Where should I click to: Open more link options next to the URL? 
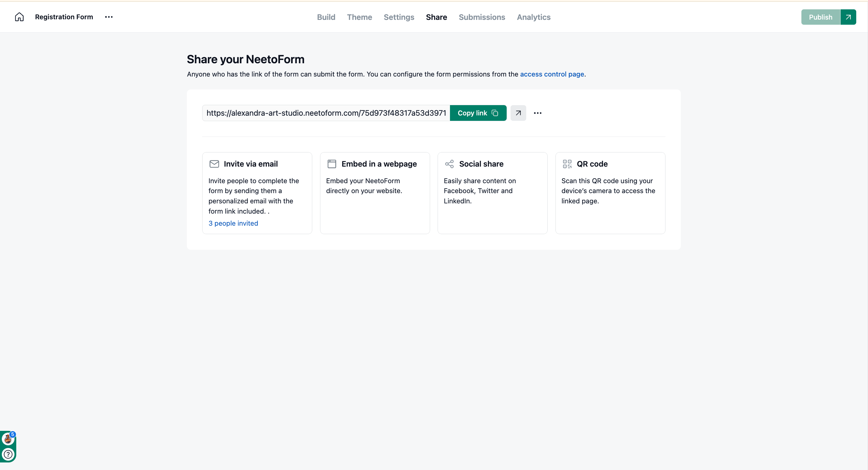tap(537, 113)
